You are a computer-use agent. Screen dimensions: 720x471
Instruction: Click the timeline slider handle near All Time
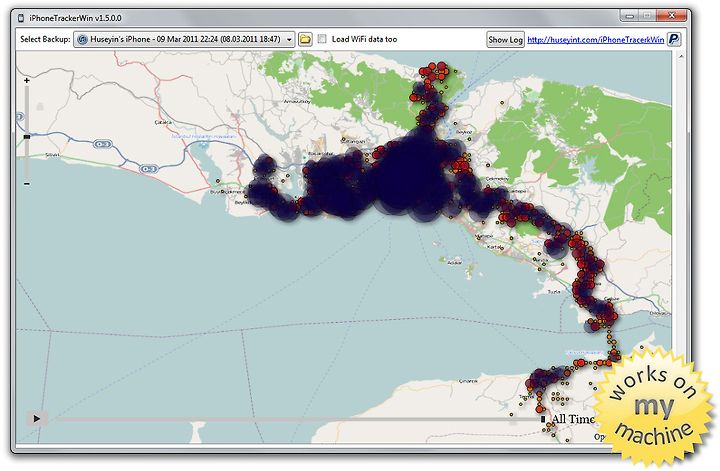click(543, 419)
